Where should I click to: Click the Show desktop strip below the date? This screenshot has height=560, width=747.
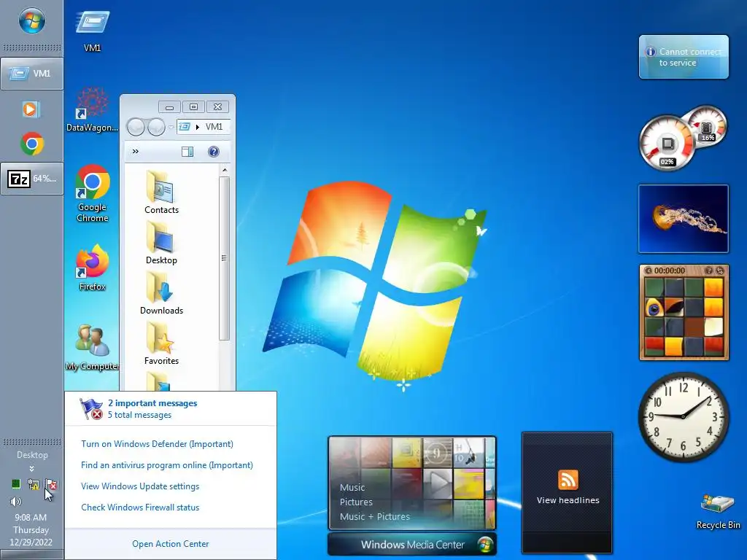31,555
